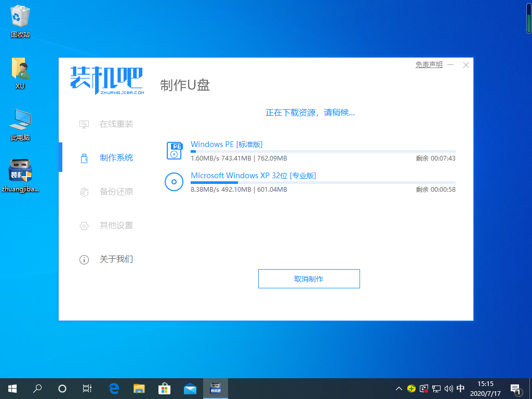Image resolution: width=532 pixels, height=399 pixels.
Task: Switch to the 关于我们 section
Action: click(116, 259)
